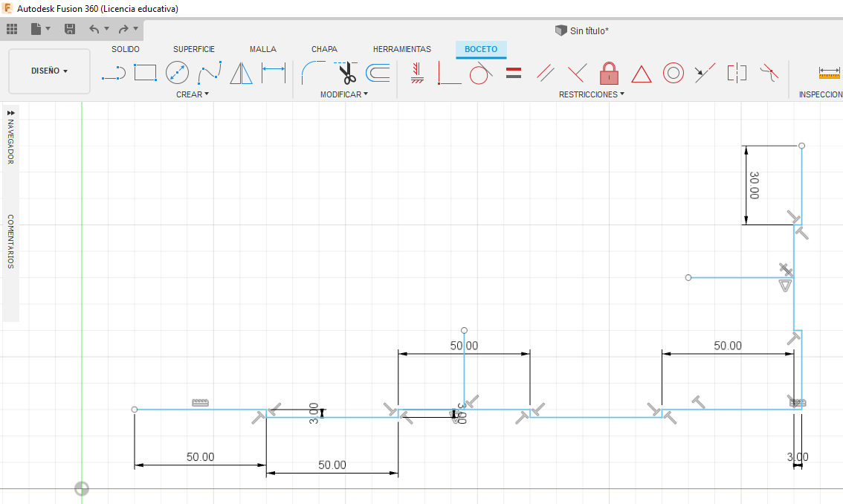The height and width of the screenshot is (504, 843).
Task: Select the Circle sketch tool
Action: (x=177, y=73)
